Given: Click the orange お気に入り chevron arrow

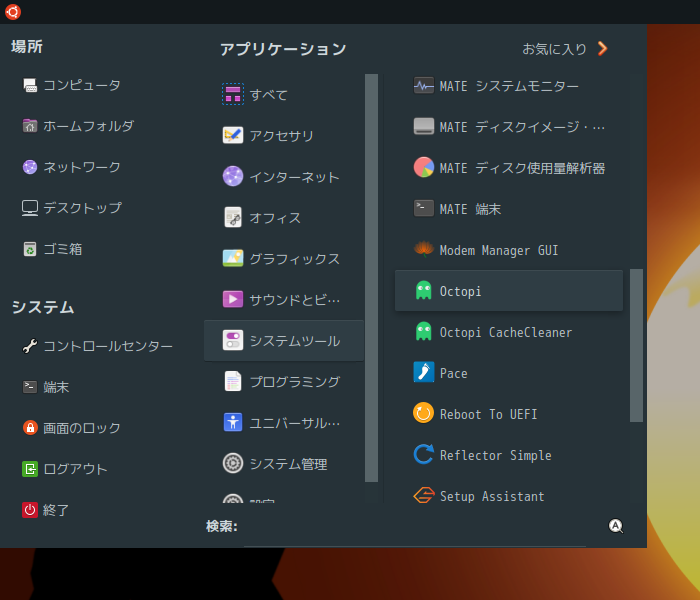Looking at the screenshot, I should 603,49.
